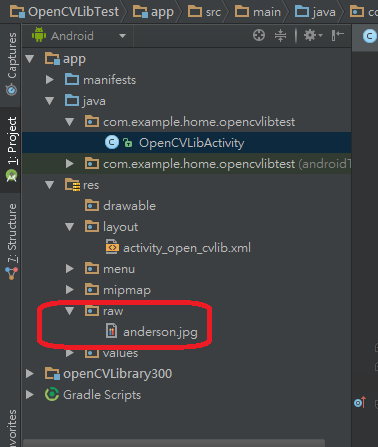The width and height of the screenshot is (378, 447).
Task: Select the menu folder label
Action: (x=119, y=269)
